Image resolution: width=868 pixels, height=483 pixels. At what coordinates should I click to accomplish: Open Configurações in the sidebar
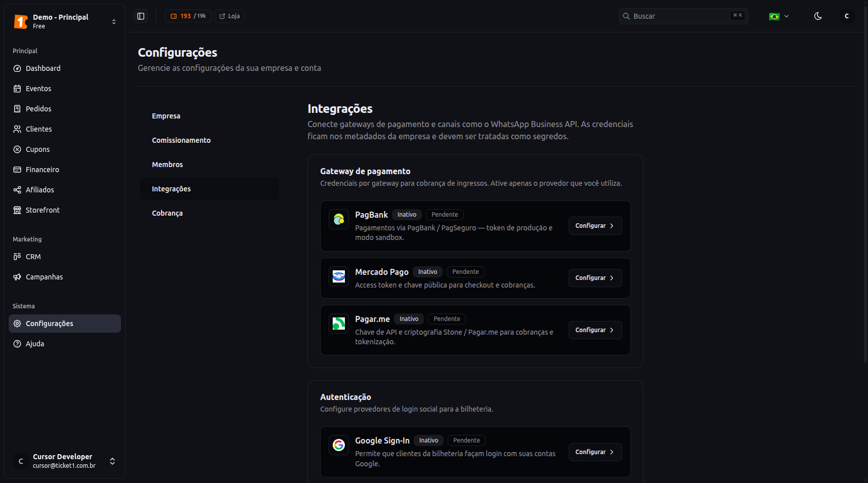coord(65,324)
